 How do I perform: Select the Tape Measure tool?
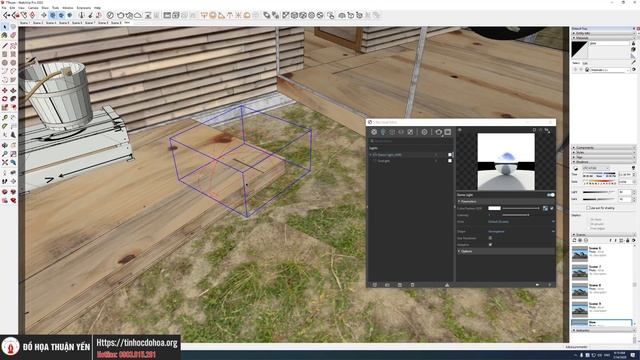coord(4,118)
